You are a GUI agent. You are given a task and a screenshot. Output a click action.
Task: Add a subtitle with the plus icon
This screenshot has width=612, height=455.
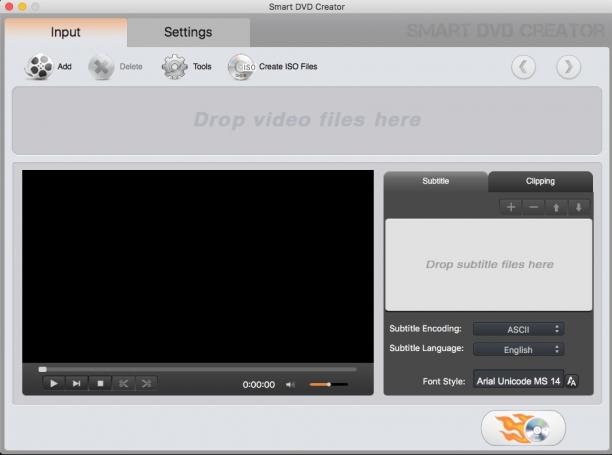[511, 207]
